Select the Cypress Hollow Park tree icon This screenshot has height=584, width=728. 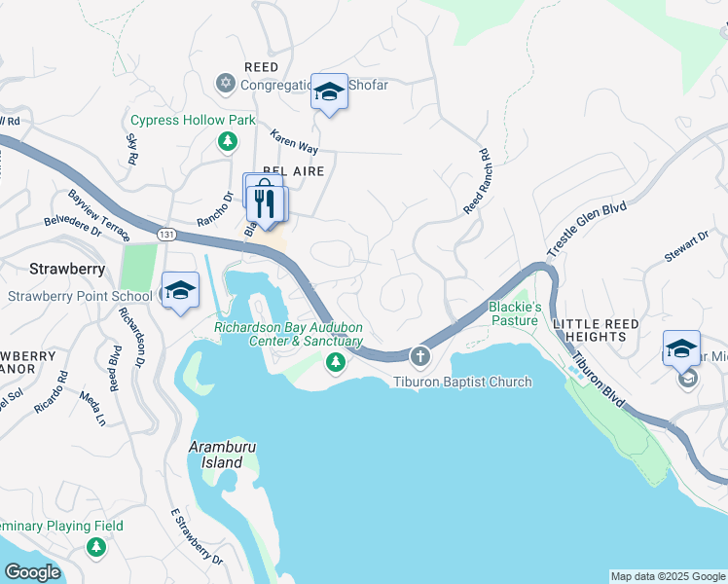point(228,141)
